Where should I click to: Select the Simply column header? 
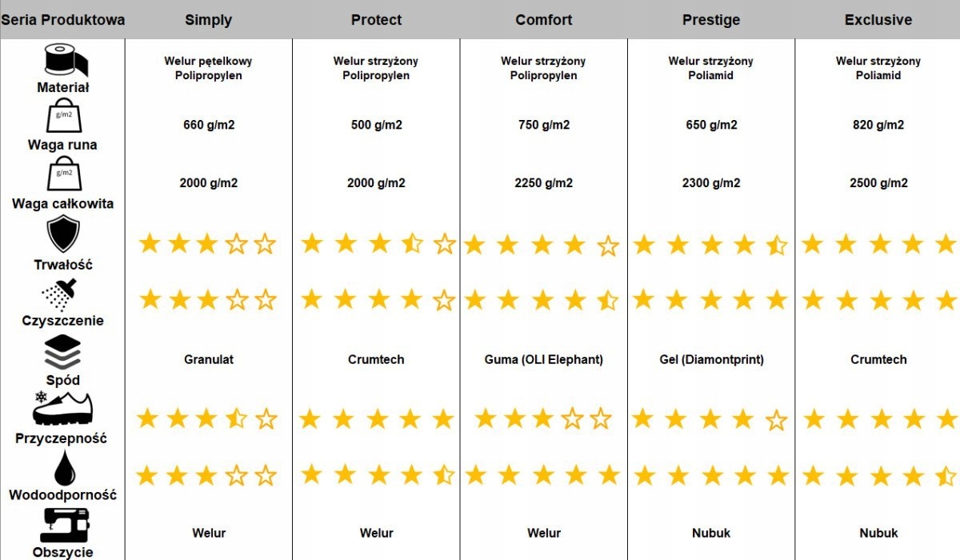coord(208,20)
